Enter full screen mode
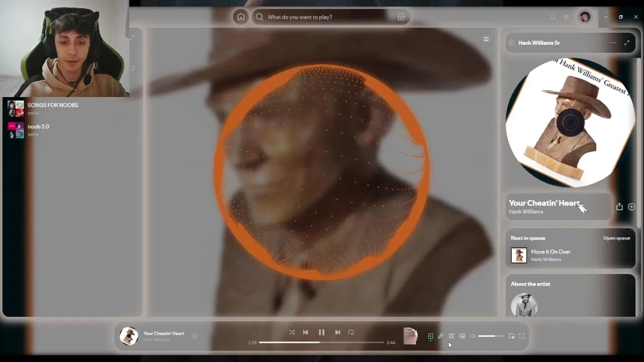This screenshot has width=644, height=362. click(x=522, y=336)
